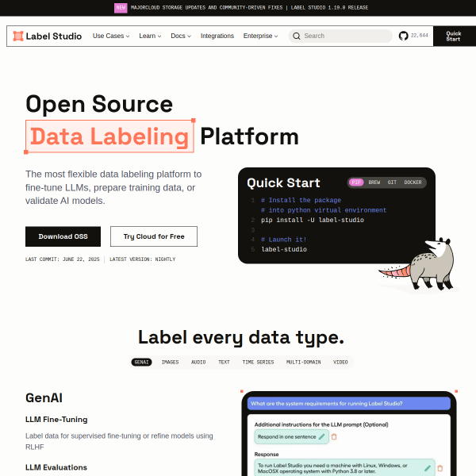Viewport: 476px width, 476px height.
Task: Open the GitHub repository icon
Action: [403, 36]
